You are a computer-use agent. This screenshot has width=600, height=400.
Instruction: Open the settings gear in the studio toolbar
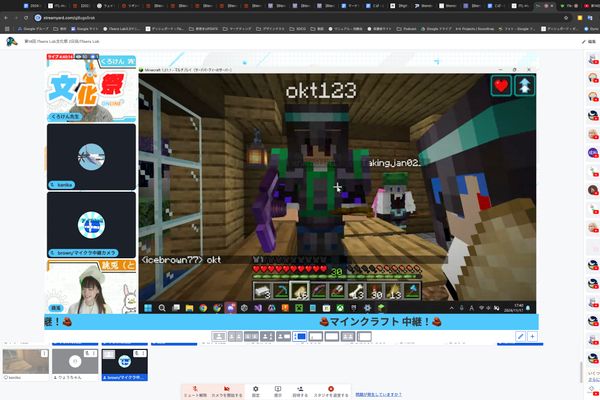256,391
